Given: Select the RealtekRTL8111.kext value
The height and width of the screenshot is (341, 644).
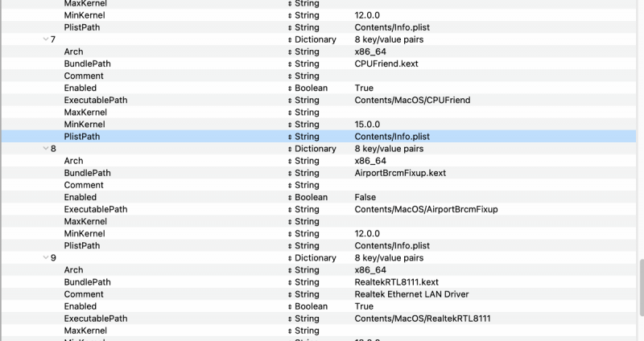Looking at the screenshot, I should (x=396, y=282).
